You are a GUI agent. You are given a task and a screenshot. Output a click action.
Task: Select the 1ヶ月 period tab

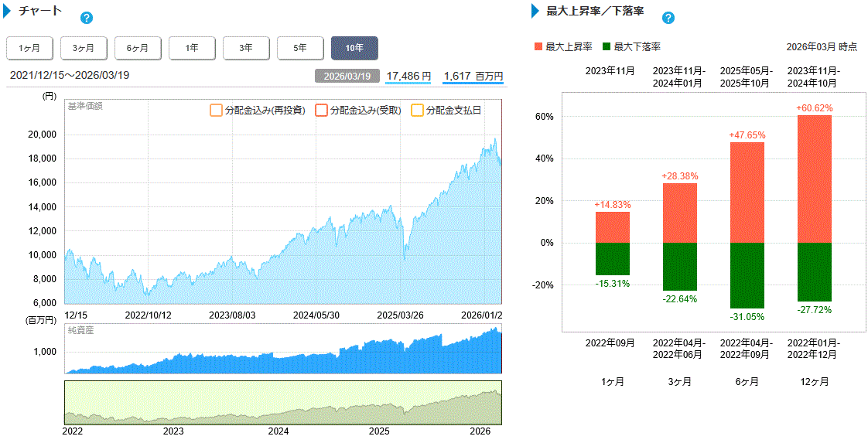point(29,48)
